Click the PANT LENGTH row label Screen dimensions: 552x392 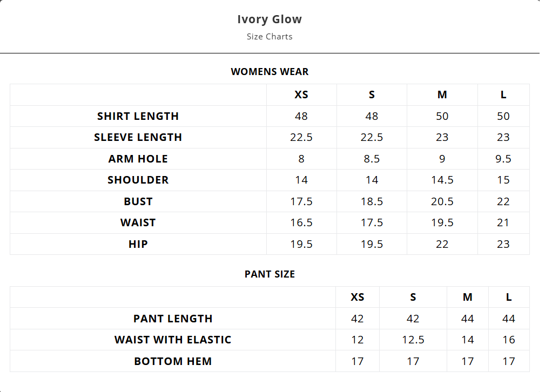tap(173, 319)
